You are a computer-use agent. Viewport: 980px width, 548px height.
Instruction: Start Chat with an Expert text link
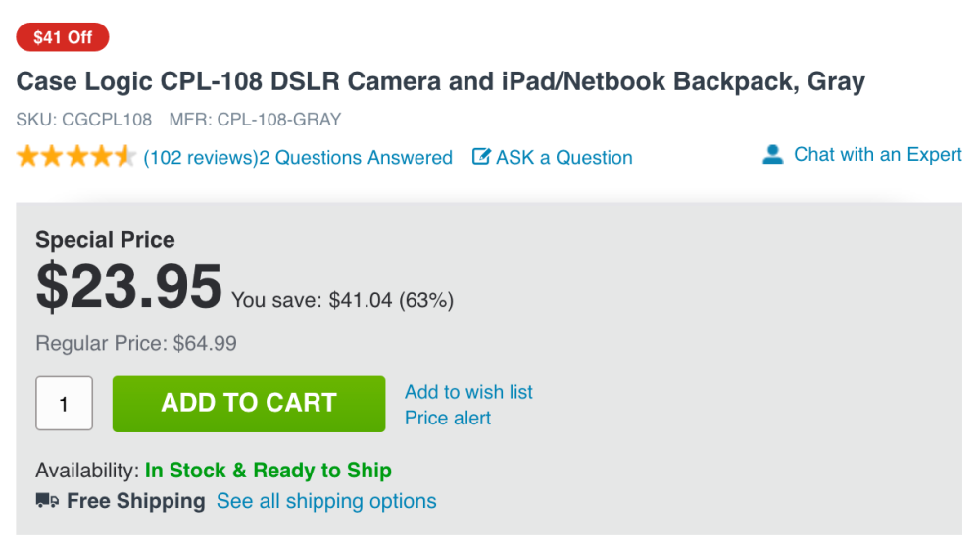(877, 155)
